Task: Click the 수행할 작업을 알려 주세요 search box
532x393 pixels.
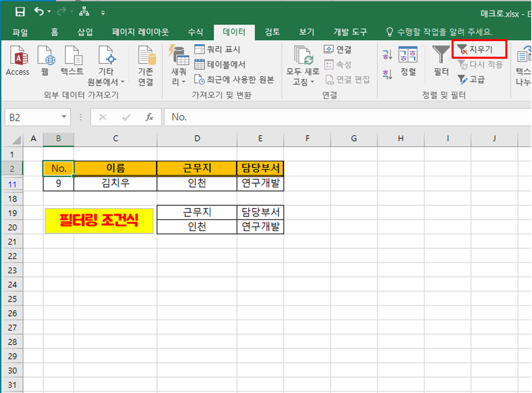Action: (440, 32)
